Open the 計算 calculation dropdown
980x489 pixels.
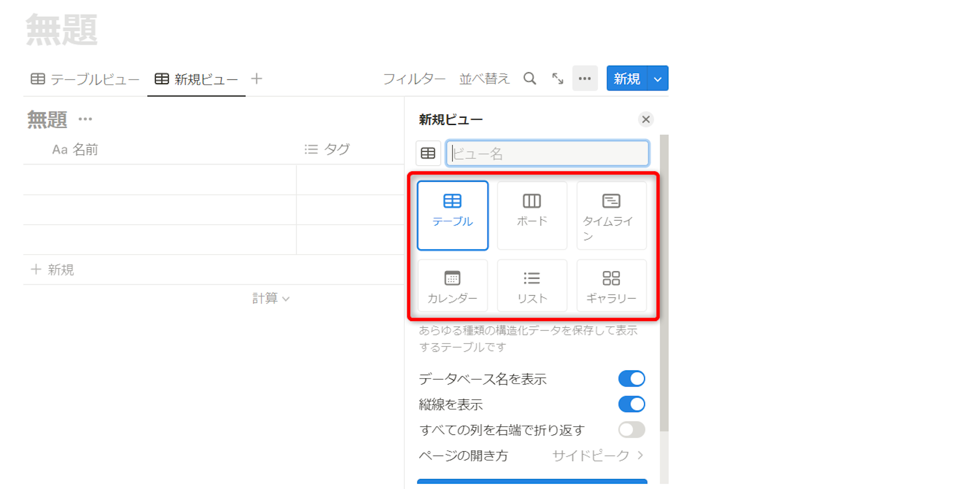[x=271, y=299]
